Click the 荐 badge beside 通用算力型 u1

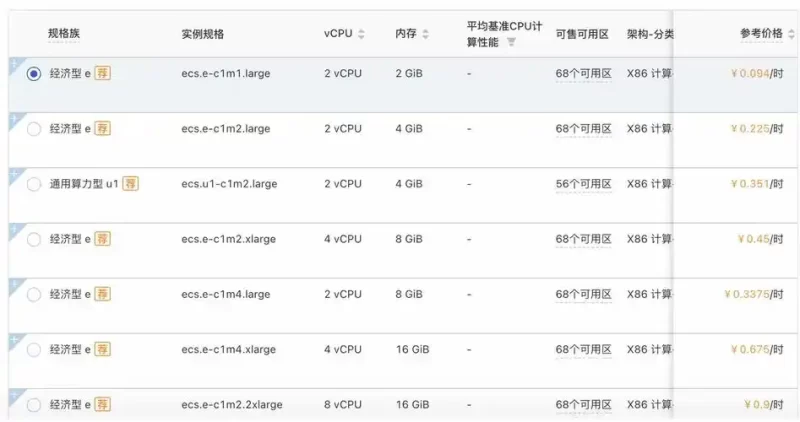[131, 184]
